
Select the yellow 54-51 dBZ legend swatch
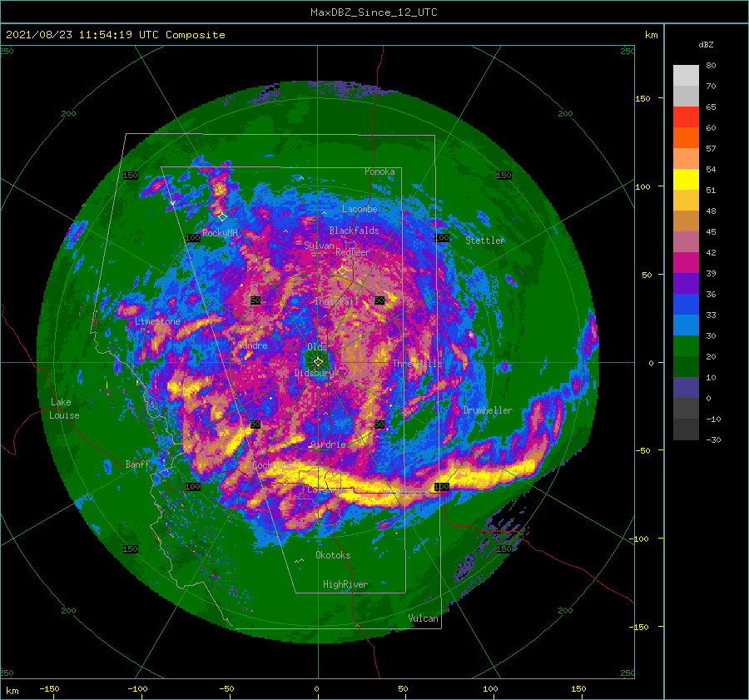[x=686, y=180]
